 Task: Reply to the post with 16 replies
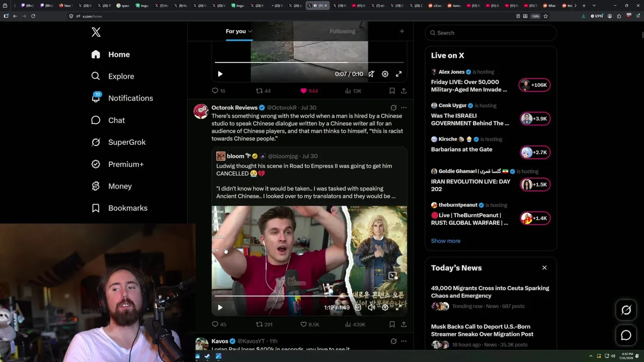218,91
